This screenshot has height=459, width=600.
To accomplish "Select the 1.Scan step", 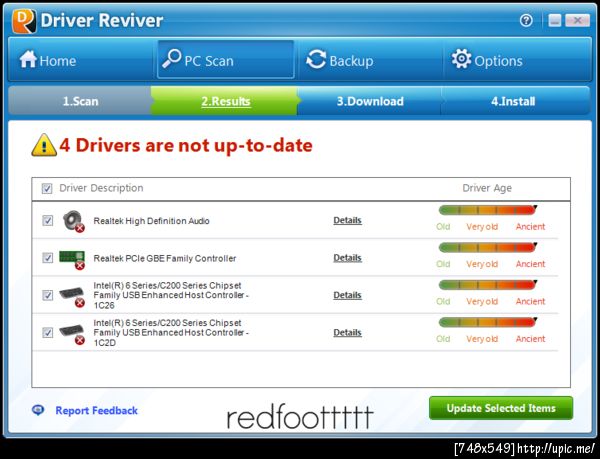I will (x=80, y=101).
